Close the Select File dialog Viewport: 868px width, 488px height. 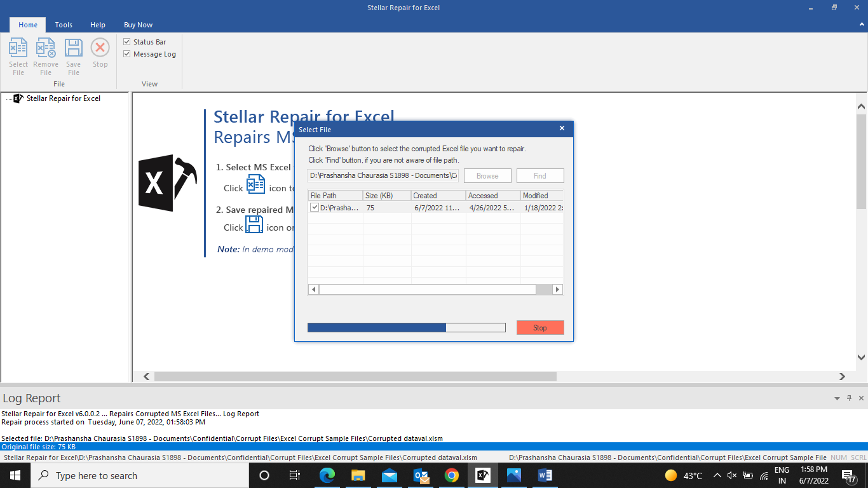(x=562, y=128)
